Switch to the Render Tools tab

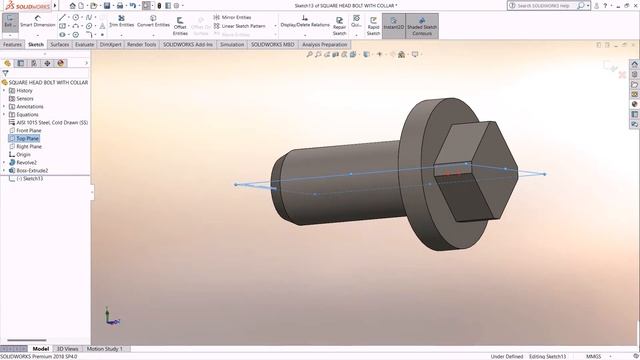pyautogui.click(x=142, y=44)
